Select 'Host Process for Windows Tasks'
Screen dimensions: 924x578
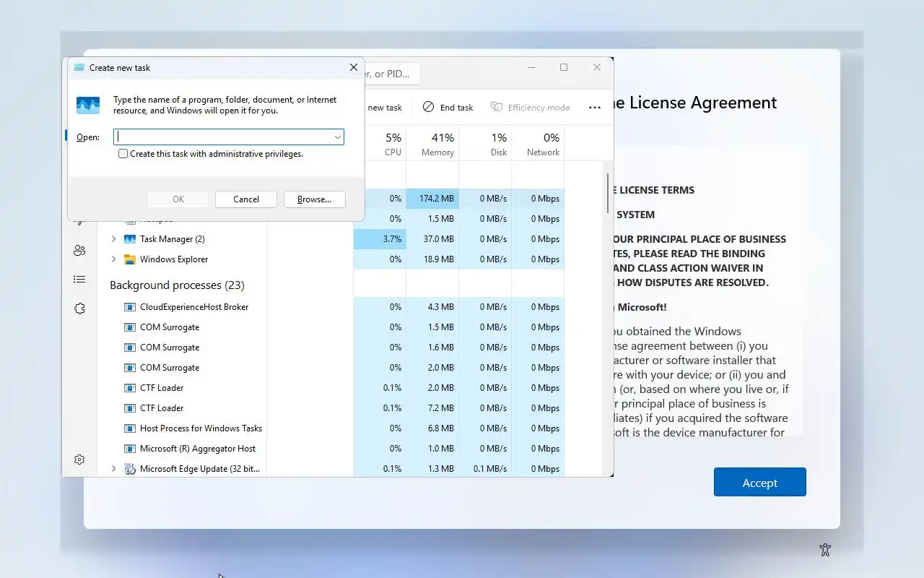[x=201, y=428]
